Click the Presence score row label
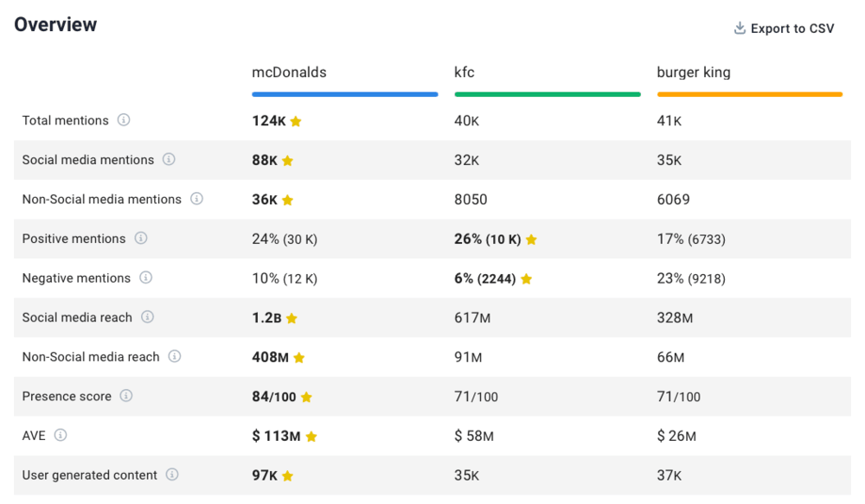The height and width of the screenshot is (504, 865). coord(67,397)
